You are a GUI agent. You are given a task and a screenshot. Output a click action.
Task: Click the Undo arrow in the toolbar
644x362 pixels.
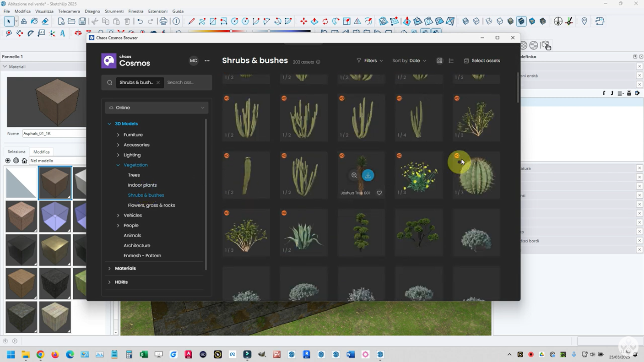[140, 22]
